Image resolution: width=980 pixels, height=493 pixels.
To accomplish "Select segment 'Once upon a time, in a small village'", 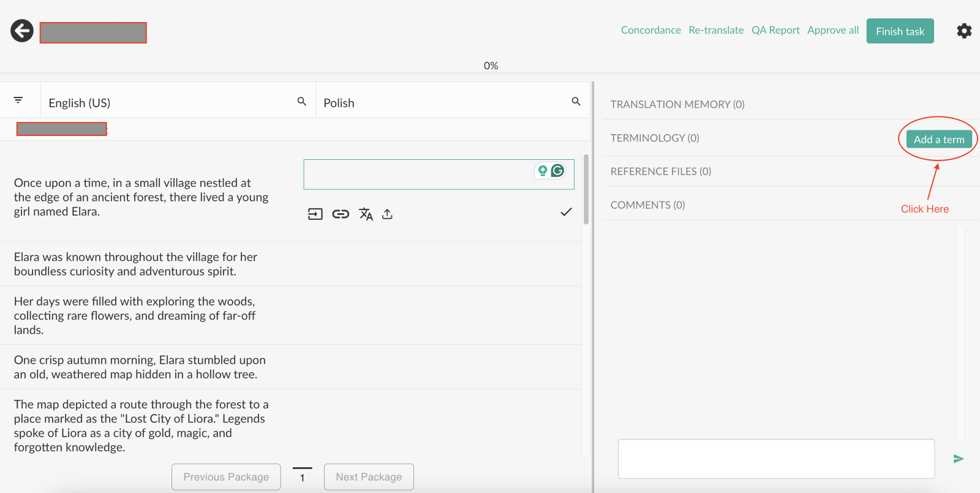I will (141, 197).
